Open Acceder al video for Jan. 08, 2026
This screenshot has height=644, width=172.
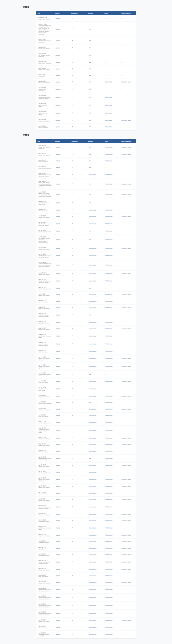(126, 120)
